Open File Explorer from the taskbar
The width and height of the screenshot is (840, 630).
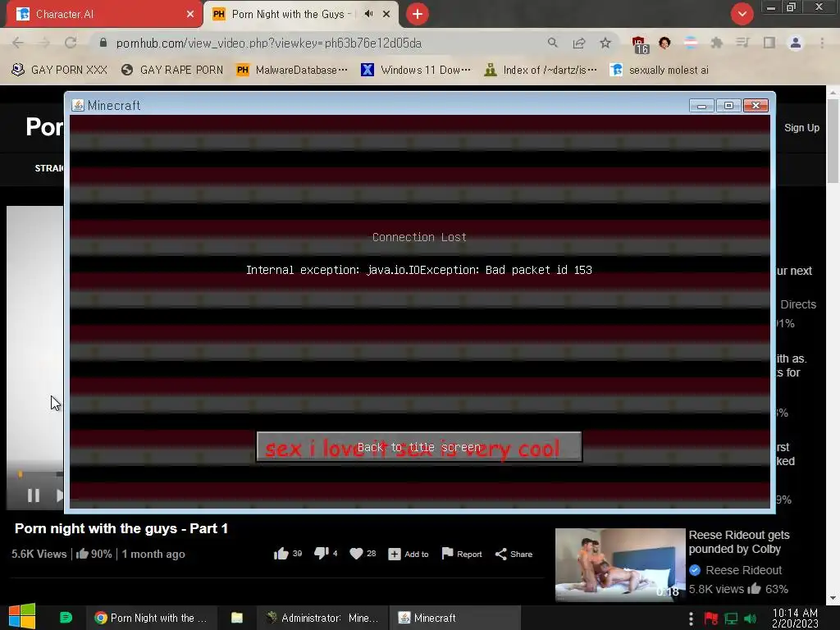tap(237, 618)
